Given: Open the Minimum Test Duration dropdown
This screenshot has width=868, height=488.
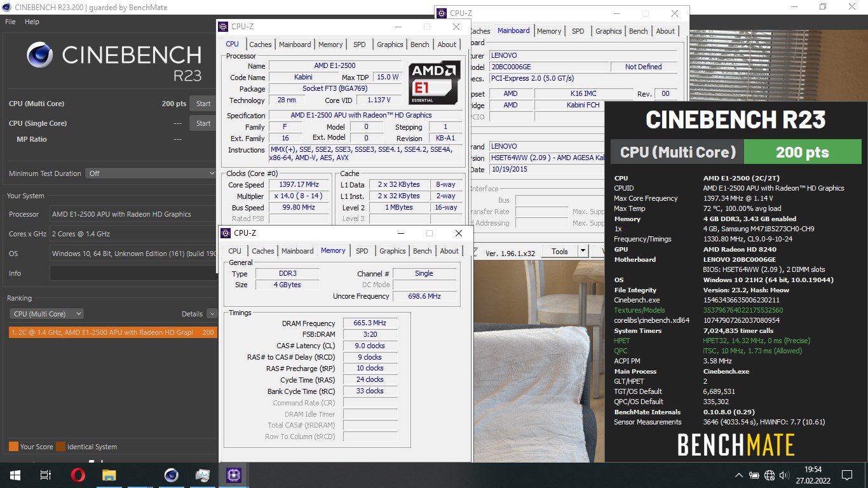Looking at the screenshot, I should pos(151,173).
